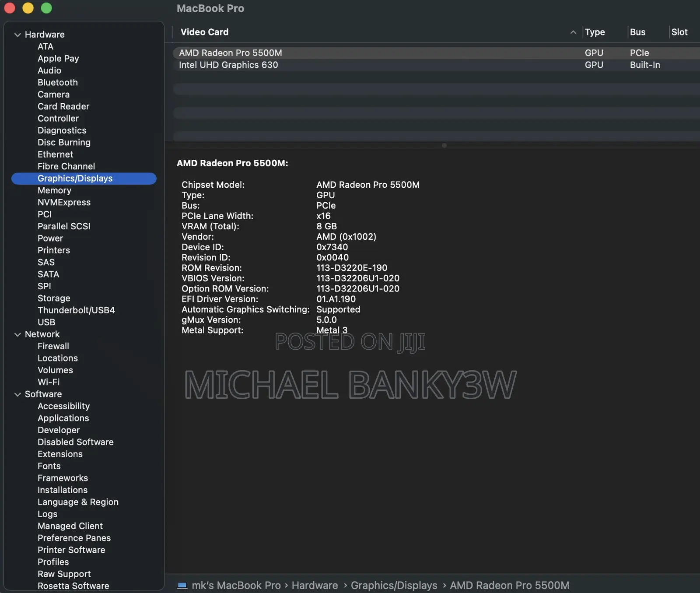The image size is (700, 593).
Task: Click the pane divider handle dot
Action: (x=444, y=145)
